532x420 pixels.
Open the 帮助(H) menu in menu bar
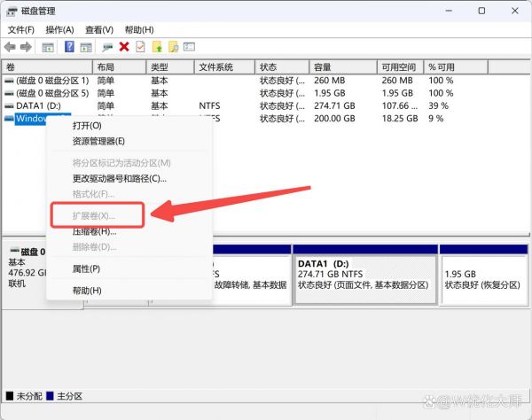pos(139,30)
